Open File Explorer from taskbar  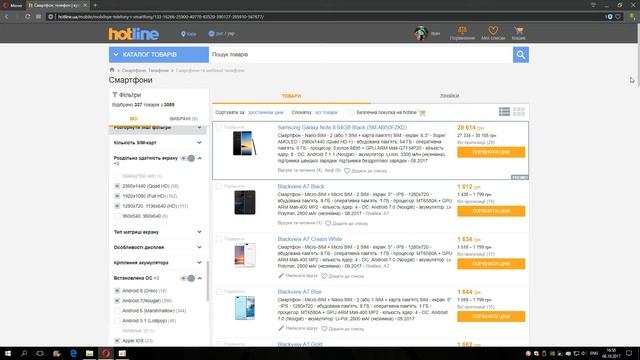pyautogui.click(x=89, y=353)
